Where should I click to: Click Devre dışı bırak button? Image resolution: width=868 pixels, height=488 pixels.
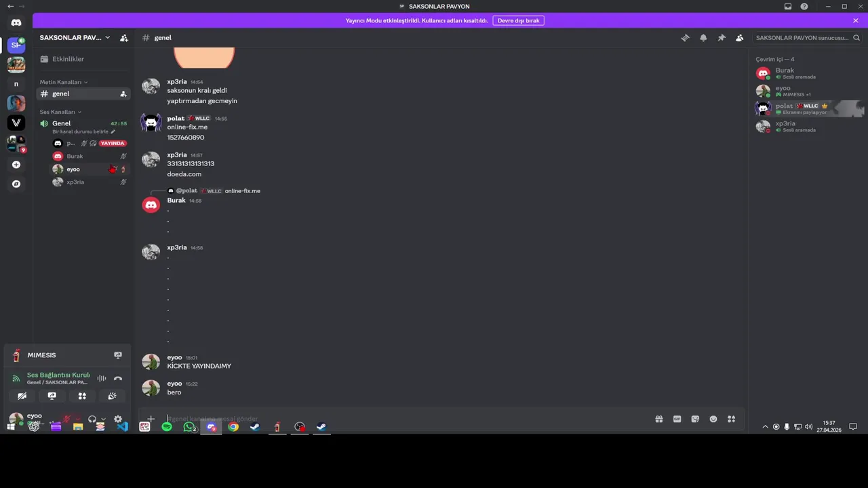pyautogui.click(x=518, y=20)
